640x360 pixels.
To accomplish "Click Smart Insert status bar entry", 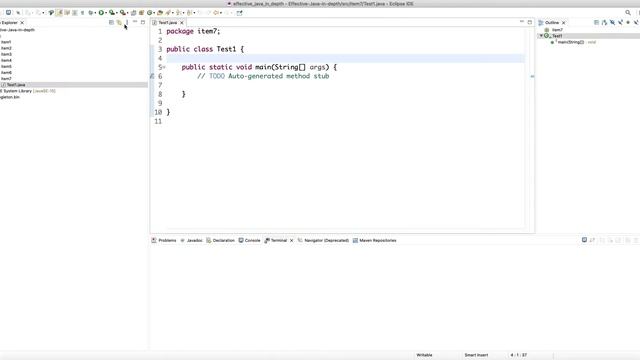I will 476,355.
